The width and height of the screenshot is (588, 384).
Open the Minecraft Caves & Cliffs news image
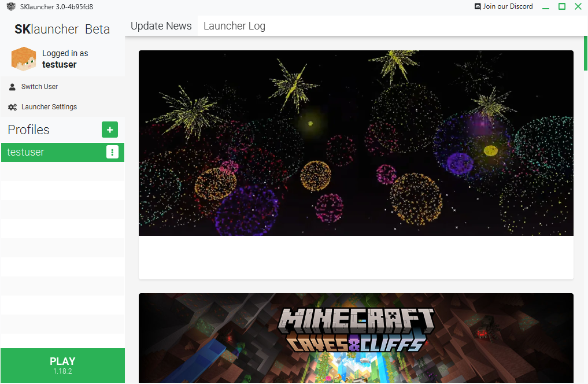pyautogui.click(x=356, y=338)
